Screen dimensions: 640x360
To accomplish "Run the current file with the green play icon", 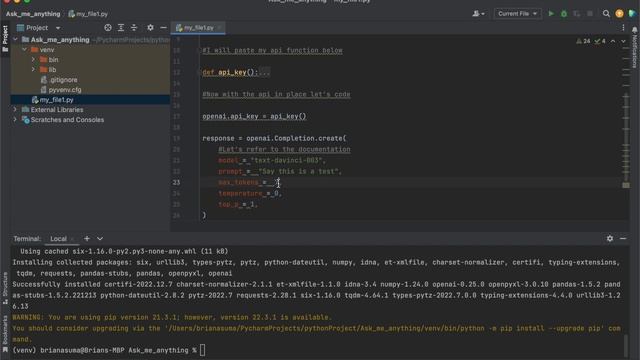I will [551, 13].
